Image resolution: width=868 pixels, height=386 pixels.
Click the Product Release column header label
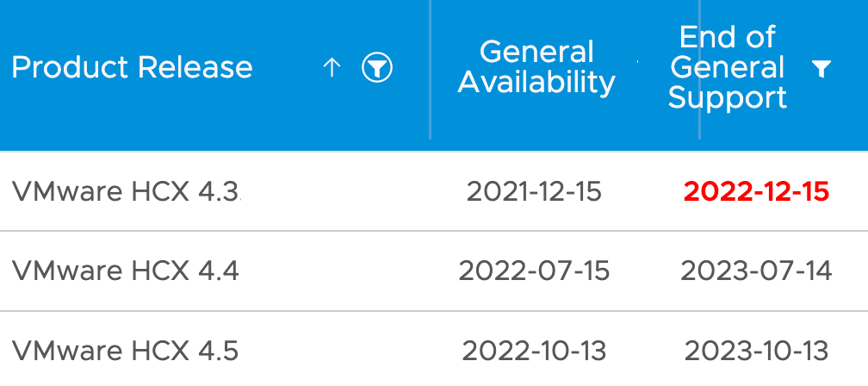pyautogui.click(x=132, y=68)
